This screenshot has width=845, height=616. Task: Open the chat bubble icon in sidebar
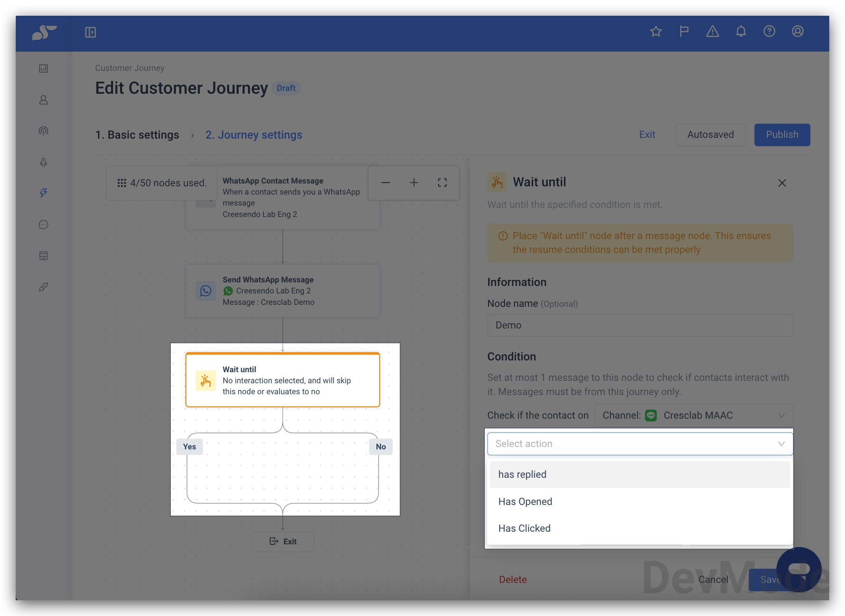[x=44, y=225]
